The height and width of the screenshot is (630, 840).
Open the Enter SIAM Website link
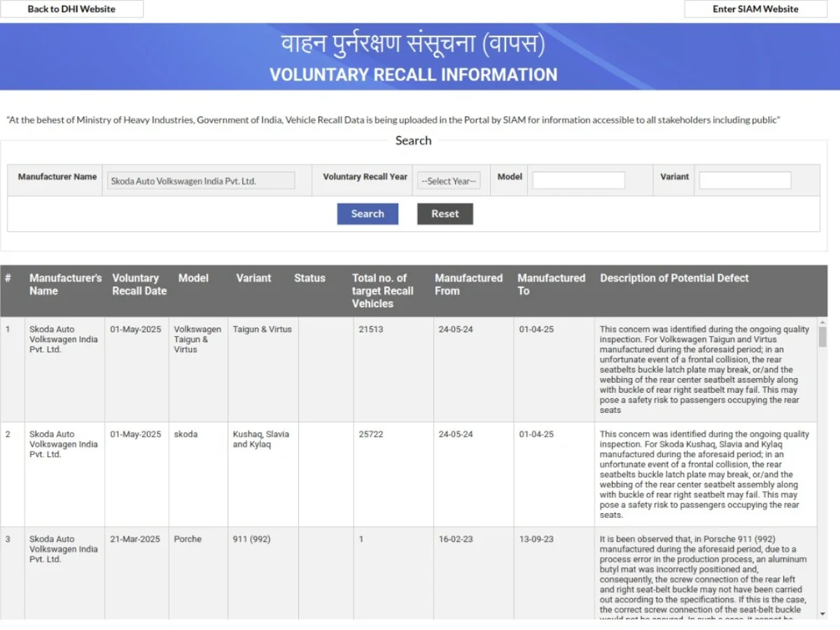point(755,9)
